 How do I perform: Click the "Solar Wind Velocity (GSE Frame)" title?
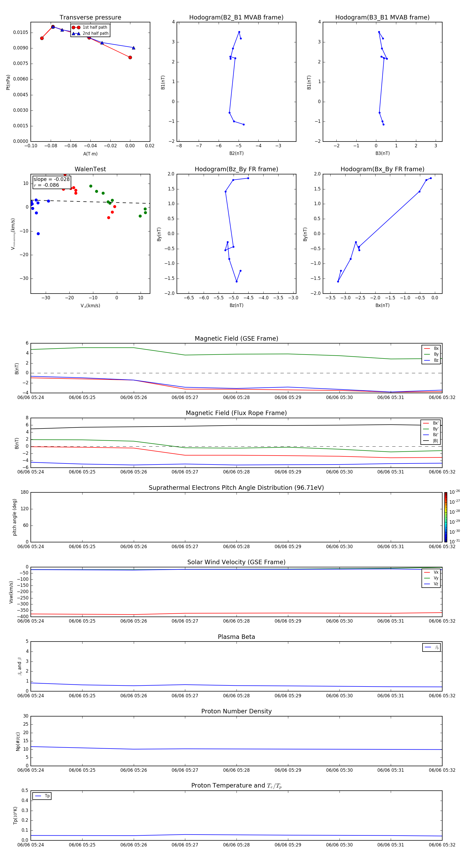(236, 562)
